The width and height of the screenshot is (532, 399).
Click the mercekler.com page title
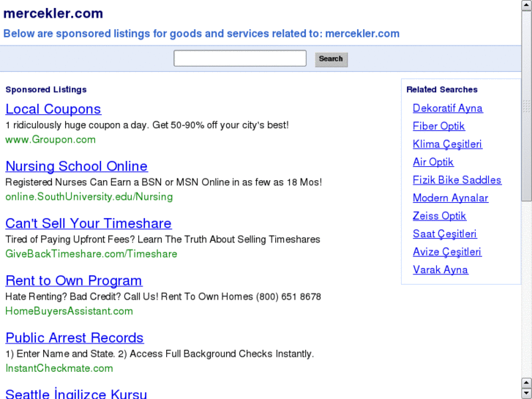pyautogui.click(x=53, y=14)
